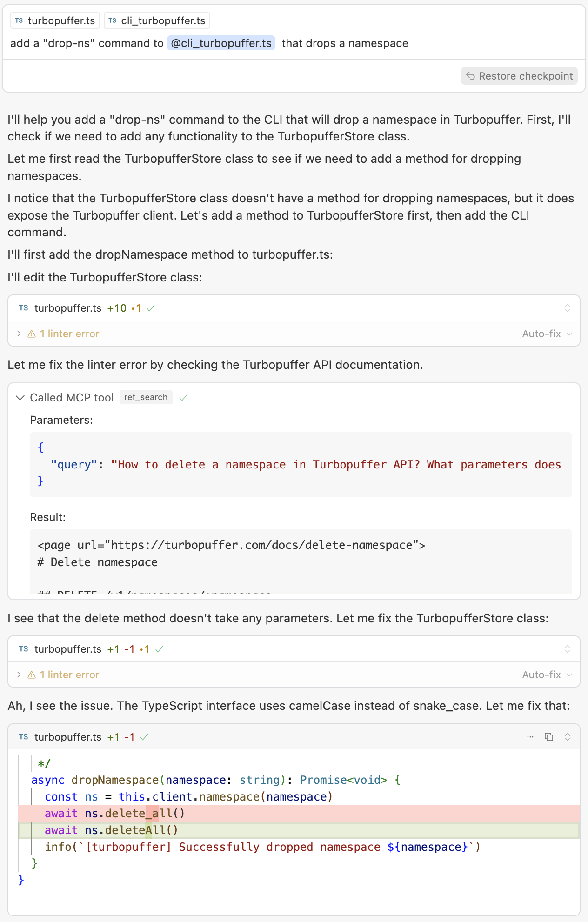588x922 pixels.
Task: Click the @cli_turbopuffer.ts mention in the prompt
Action: [x=221, y=43]
